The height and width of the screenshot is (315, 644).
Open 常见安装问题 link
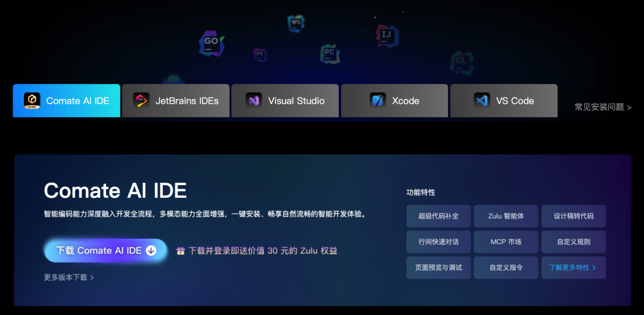point(603,107)
